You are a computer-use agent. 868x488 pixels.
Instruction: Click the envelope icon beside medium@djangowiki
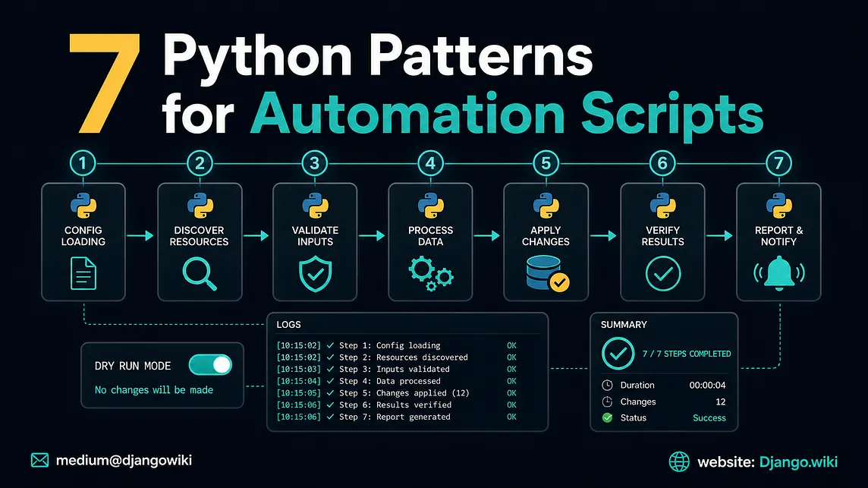click(40, 461)
